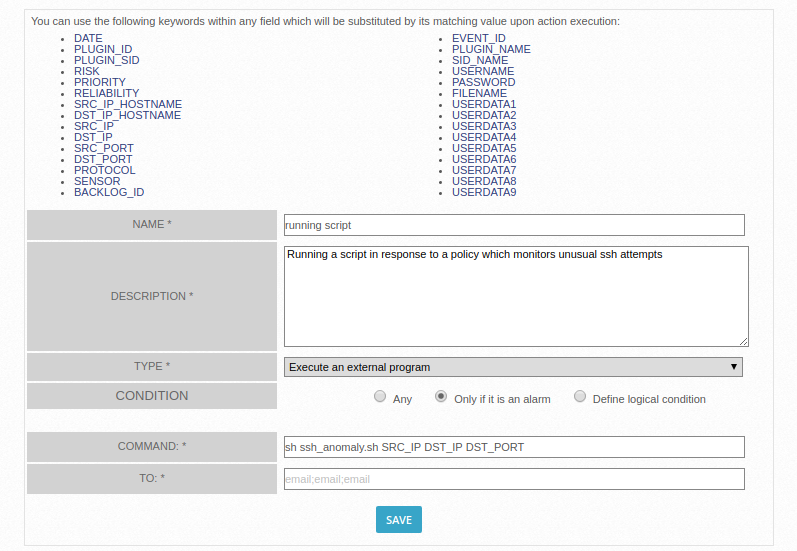Focus the COMMAND input field
Screen dimensions: 797x551
point(514,447)
